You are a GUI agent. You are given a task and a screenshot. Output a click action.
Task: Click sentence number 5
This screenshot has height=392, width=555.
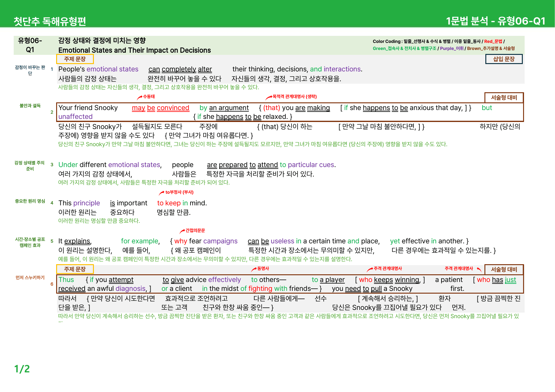(x=52, y=241)
